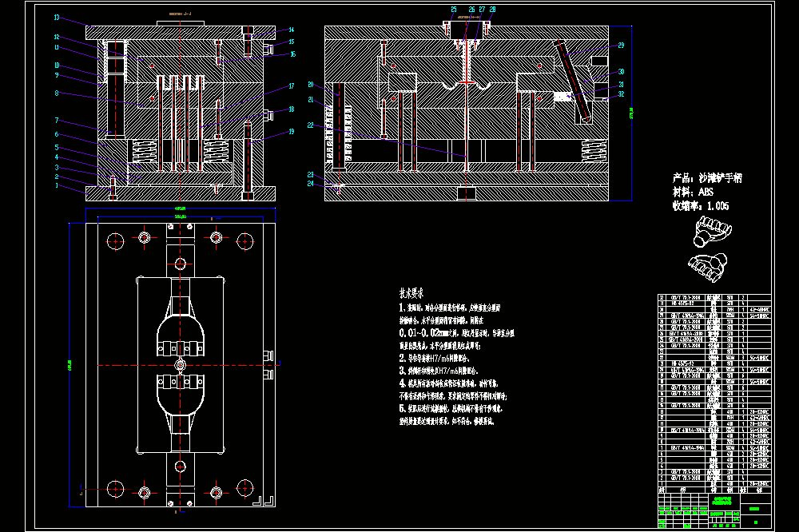Select part callout number 9
799x532 pixels.
coord(57,75)
